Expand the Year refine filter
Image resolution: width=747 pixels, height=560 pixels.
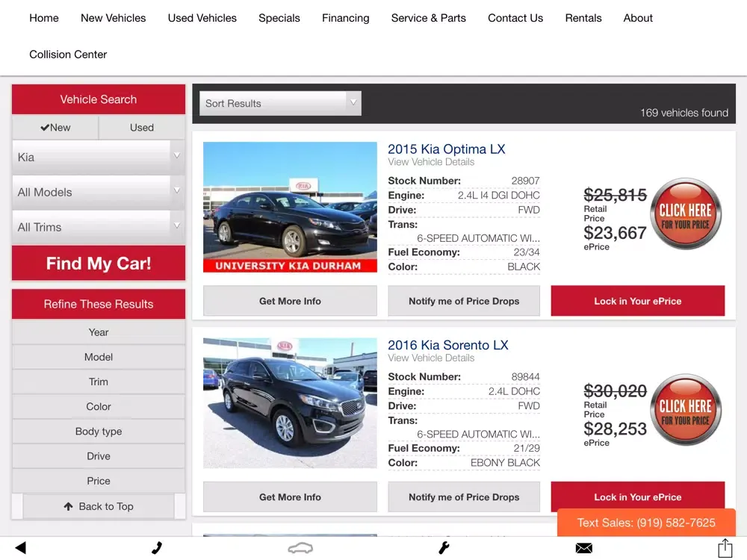click(x=99, y=332)
